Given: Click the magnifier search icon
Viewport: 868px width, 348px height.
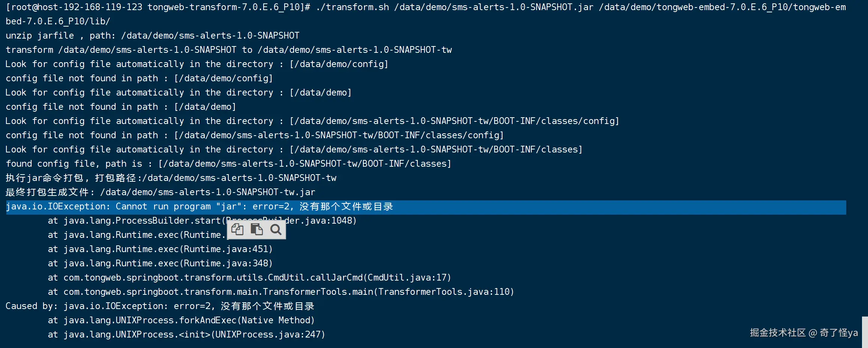Looking at the screenshot, I should click(x=276, y=229).
